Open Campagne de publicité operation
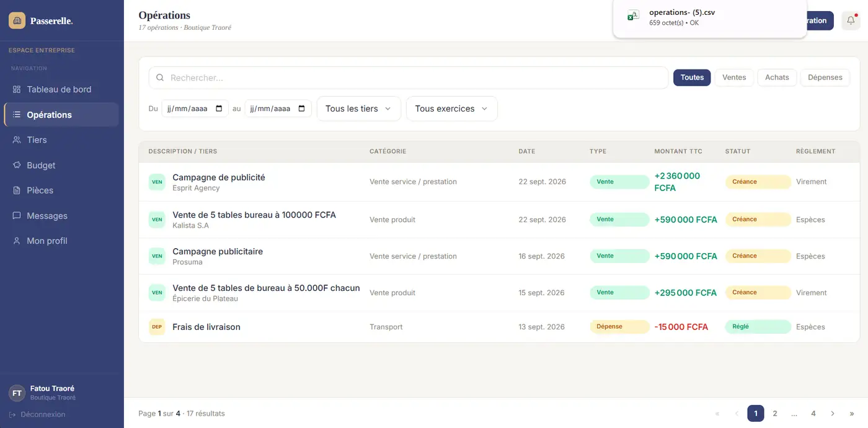 [219, 177]
